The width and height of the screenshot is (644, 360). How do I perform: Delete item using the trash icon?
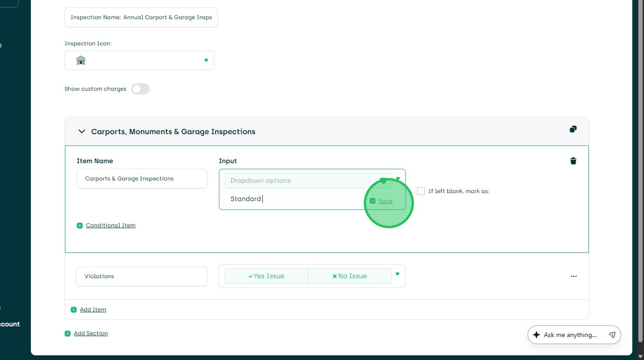573,161
